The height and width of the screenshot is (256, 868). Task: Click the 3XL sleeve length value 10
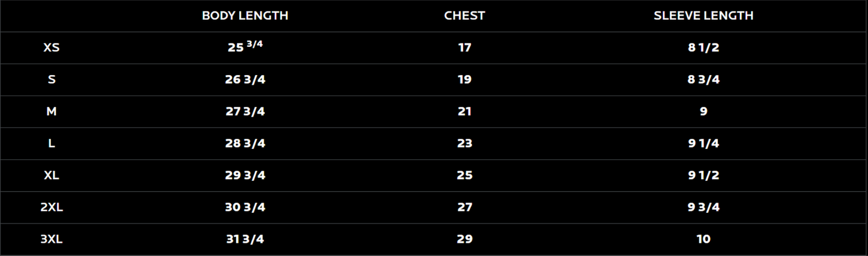click(703, 239)
